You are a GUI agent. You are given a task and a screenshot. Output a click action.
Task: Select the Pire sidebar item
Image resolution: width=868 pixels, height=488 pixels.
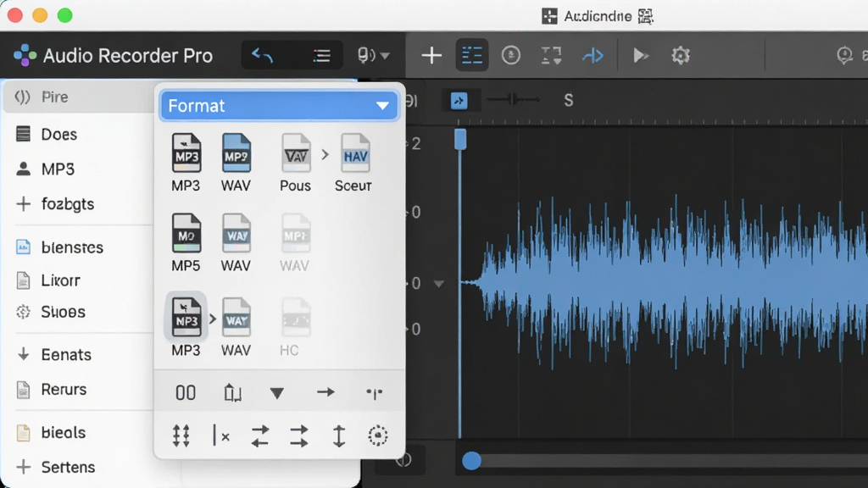(x=79, y=97)
